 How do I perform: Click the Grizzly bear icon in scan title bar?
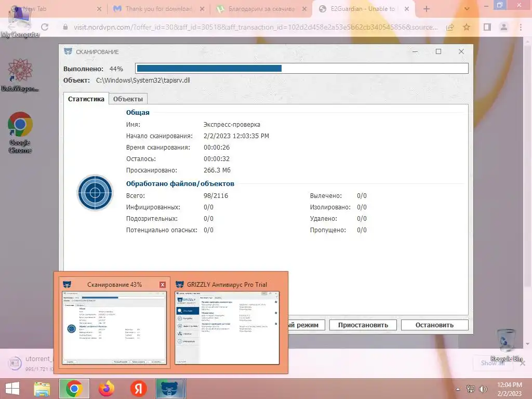(x=68, y=51)
